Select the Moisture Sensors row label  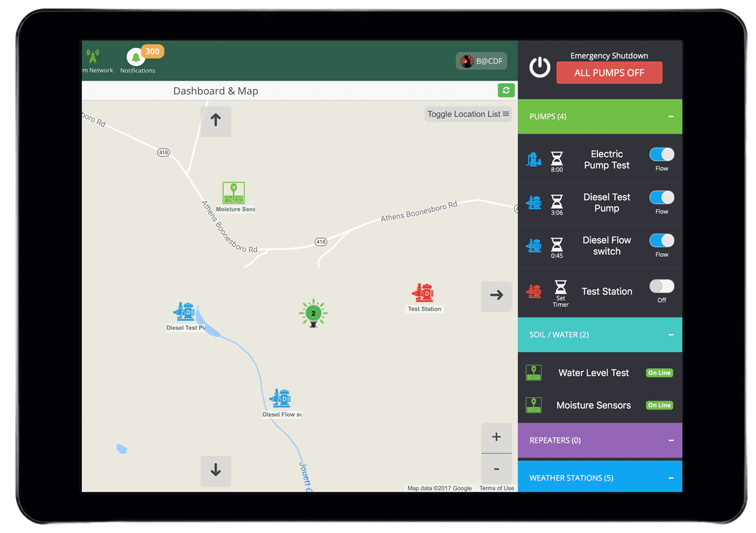[x=594, y=405]
